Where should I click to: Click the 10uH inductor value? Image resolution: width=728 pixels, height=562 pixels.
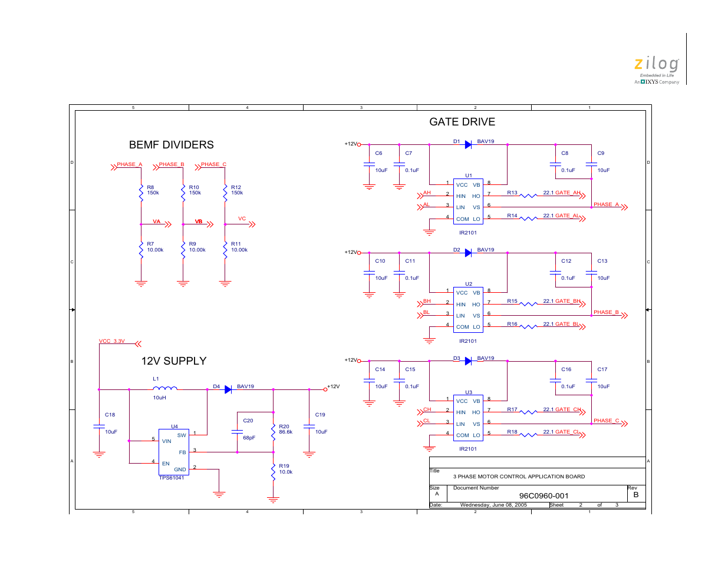159,398
